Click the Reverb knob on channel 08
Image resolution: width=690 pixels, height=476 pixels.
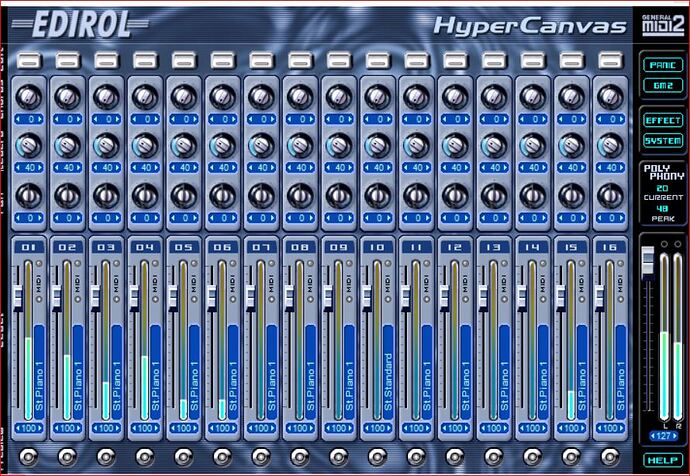[x=300, y=146]
